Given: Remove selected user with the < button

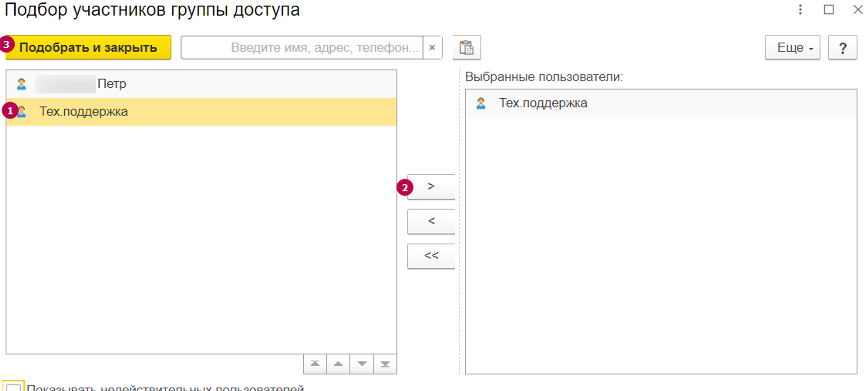Looking at the screenshot, I should coord(431,222).
